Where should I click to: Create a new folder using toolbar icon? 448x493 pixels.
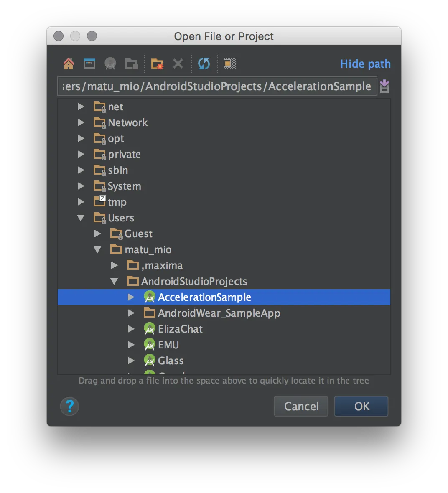tap(157, 64)
